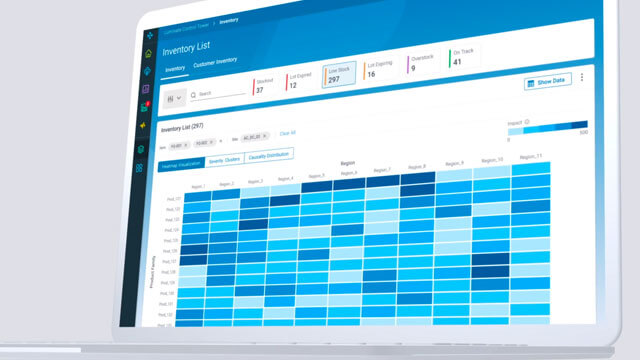This screenshot has width=640, height=360.
Task: Switch to the Inventory tab
Action: [175, 69]
